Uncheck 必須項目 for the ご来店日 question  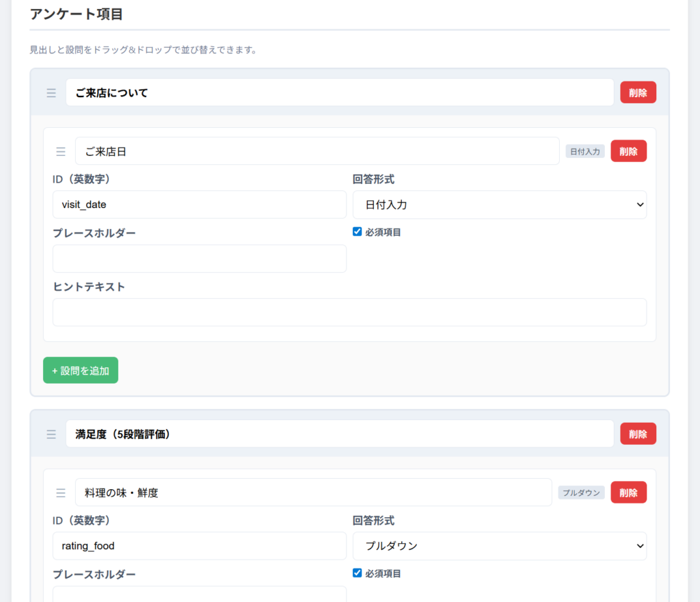point(357,232)
